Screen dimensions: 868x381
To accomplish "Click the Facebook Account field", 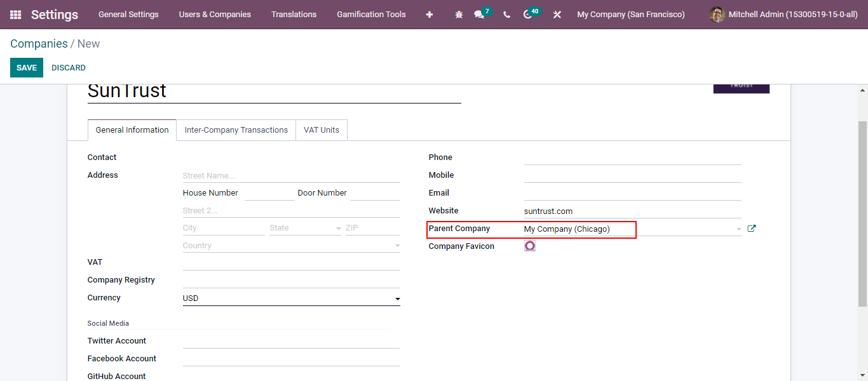I will coord(292,359).
